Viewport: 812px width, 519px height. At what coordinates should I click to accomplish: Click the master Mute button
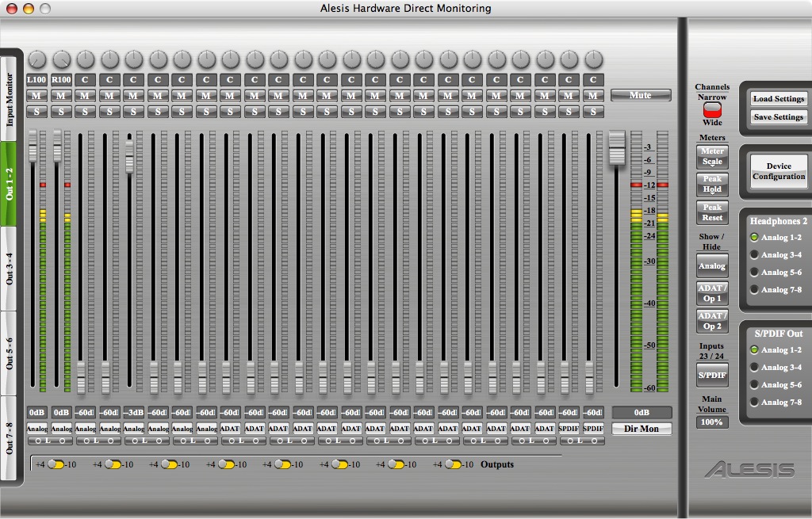pos(641,95)
